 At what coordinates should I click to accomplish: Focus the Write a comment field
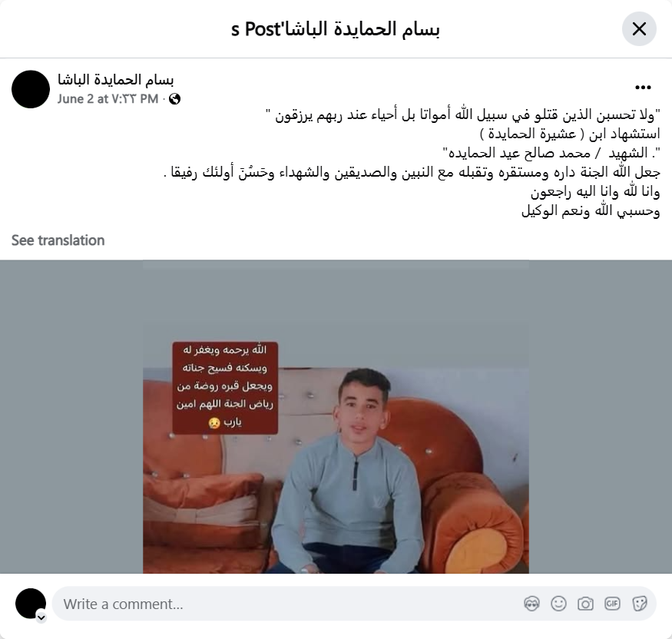[x=354, y=604]
